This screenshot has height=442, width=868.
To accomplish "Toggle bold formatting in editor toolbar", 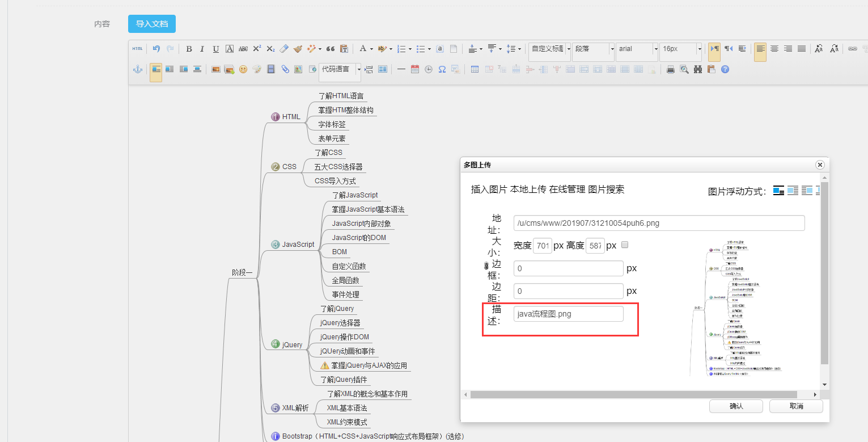I will tap(189, 49).
